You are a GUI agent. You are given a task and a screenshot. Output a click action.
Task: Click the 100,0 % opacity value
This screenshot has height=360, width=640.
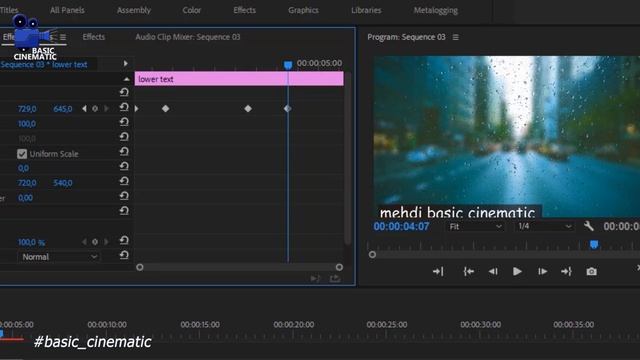pyautogui.click(x=31, y=242)
